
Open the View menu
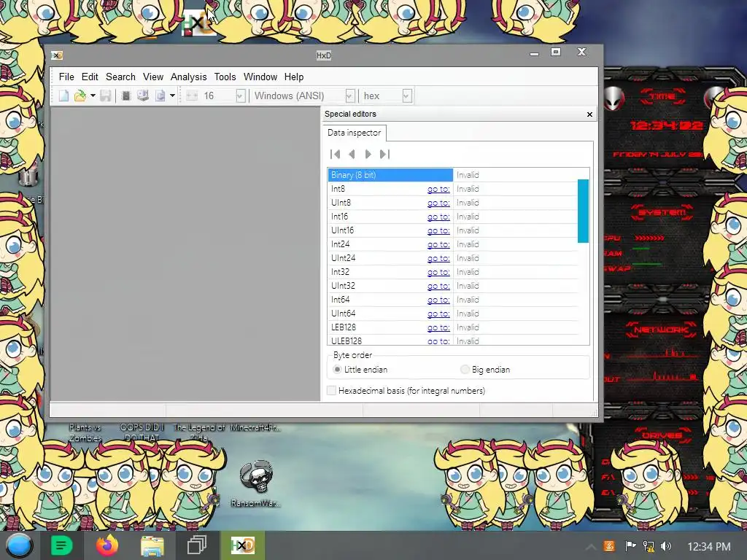coord(153,77)
